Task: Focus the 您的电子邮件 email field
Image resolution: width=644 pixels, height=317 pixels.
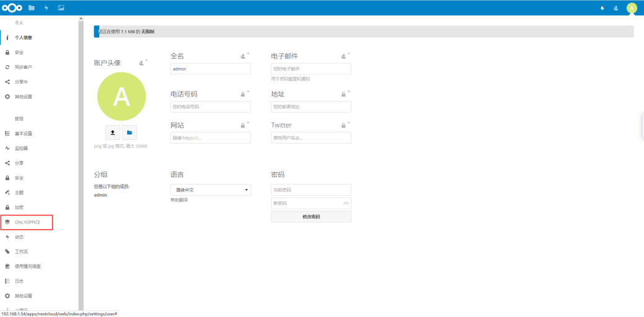Action: coord(311,69)
